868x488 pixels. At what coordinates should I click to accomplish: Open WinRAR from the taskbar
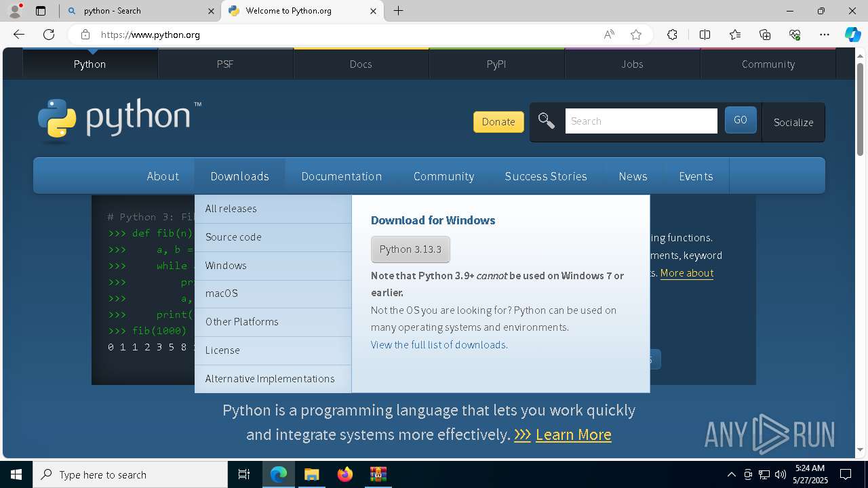[x=378, y=474]
